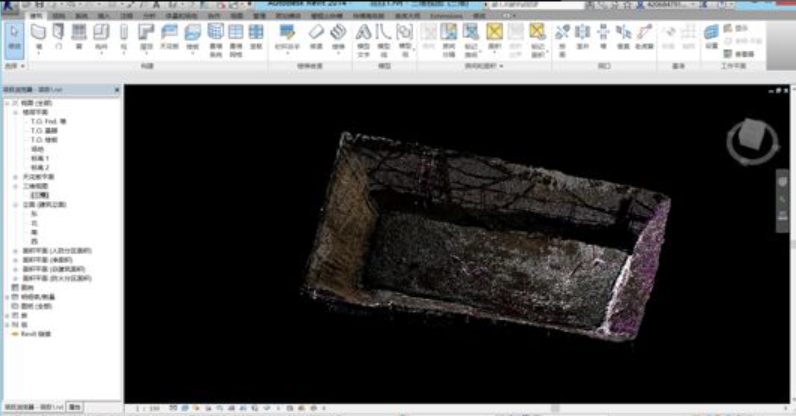
Task: Open the work plane Viewer
Action: [x=739, y=54]
